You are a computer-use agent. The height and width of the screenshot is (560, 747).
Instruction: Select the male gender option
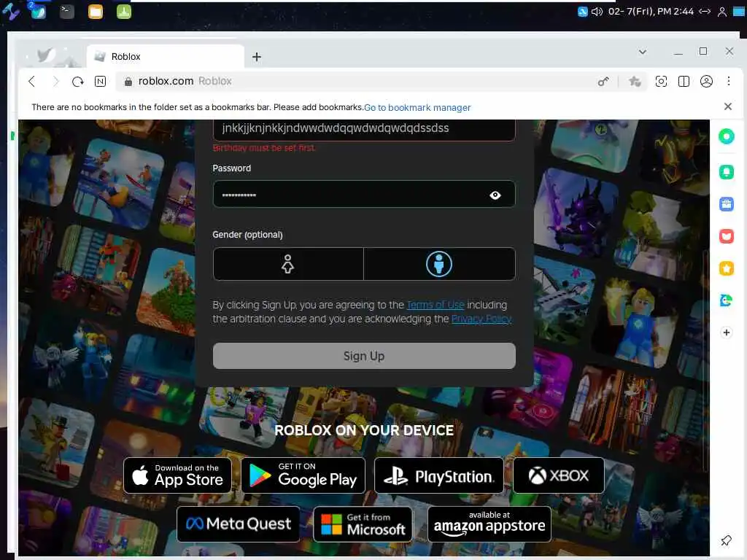[438, 264]
